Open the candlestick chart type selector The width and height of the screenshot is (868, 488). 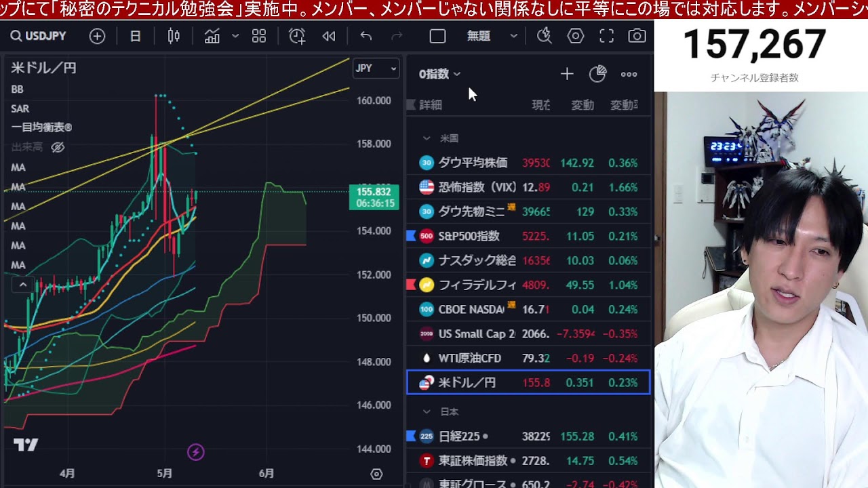pyautogui.click(x=174, y=37)
